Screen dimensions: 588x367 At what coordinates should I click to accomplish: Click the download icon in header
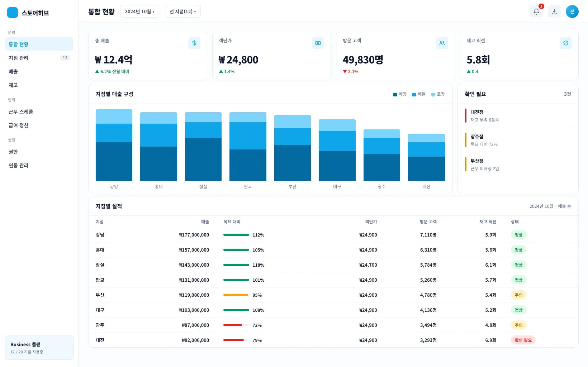(554, 11)
